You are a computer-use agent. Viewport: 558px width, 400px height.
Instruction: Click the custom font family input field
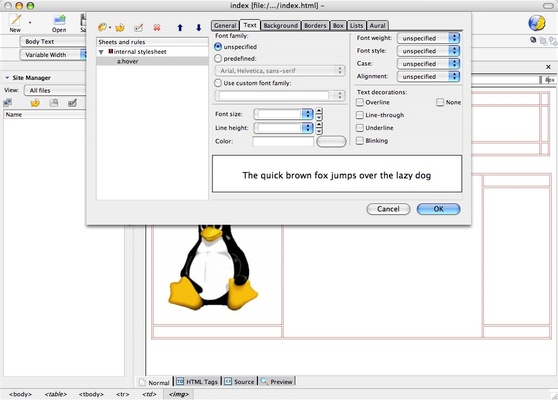pyautogui.click(x=274, y=95)
